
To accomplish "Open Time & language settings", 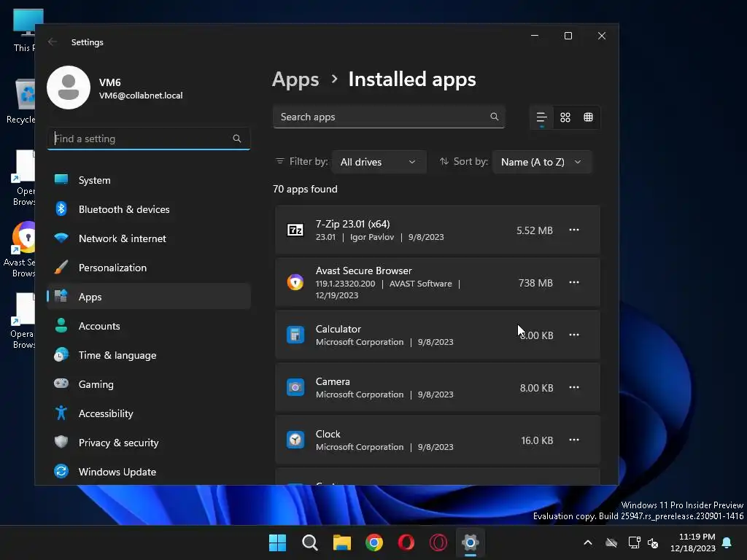I will (x=149, y=355).
